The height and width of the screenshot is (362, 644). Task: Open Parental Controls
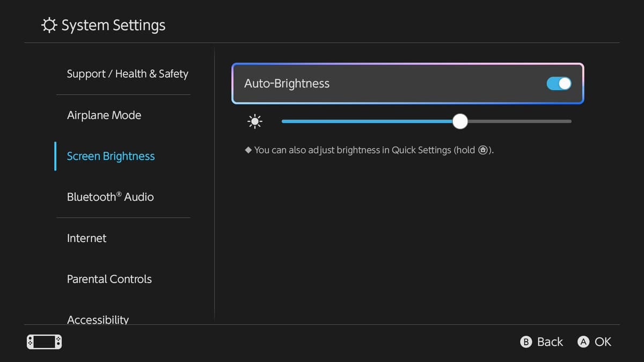pyautogui.click(x=109, y=279)
